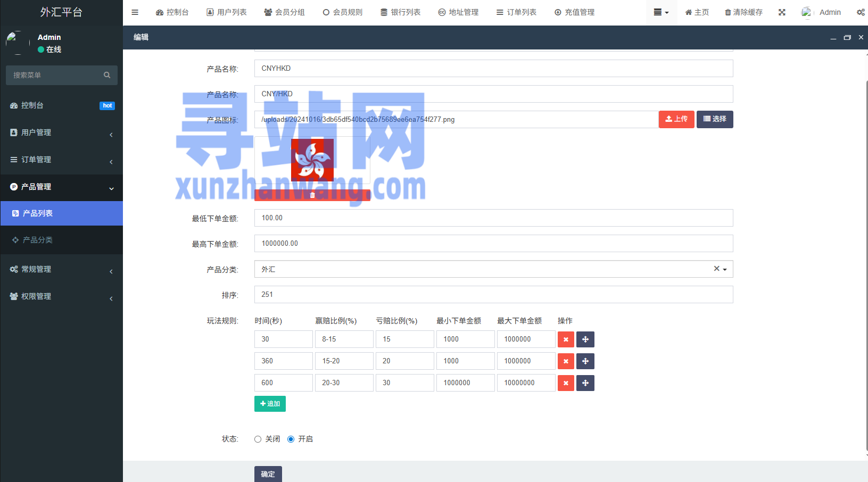Delete the 600-second rule row
The height and width of the screenshot is (482, 868).
[566, 383]
